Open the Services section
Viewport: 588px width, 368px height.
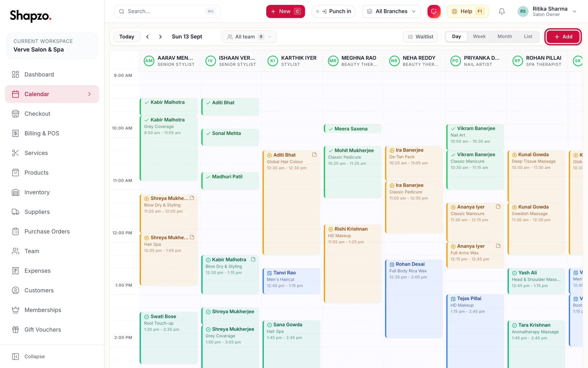coord(52,153)
